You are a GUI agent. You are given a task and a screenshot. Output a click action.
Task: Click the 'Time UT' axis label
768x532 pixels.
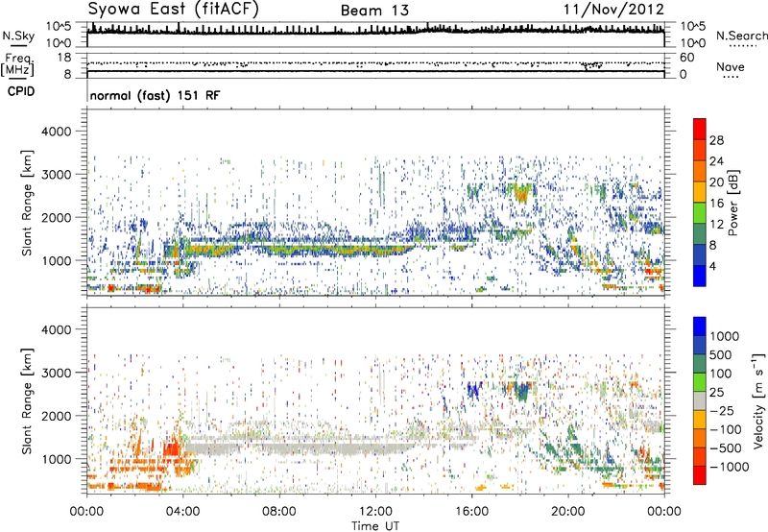[x=375, y=525]
